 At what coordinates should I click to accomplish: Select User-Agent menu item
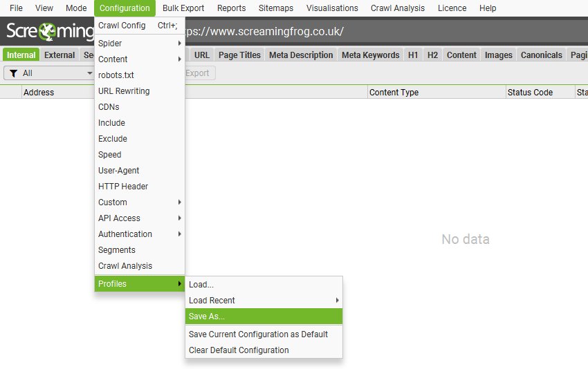pos(140,171)
